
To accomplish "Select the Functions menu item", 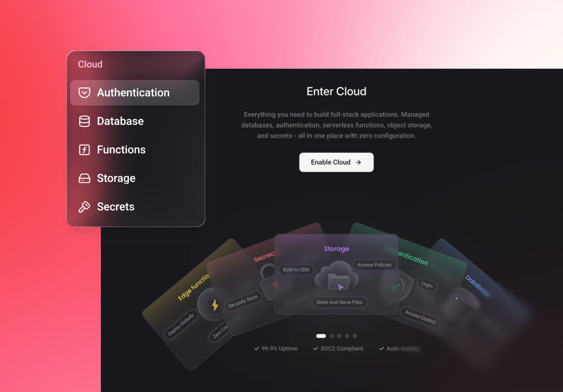I will (x=135, y=150).
